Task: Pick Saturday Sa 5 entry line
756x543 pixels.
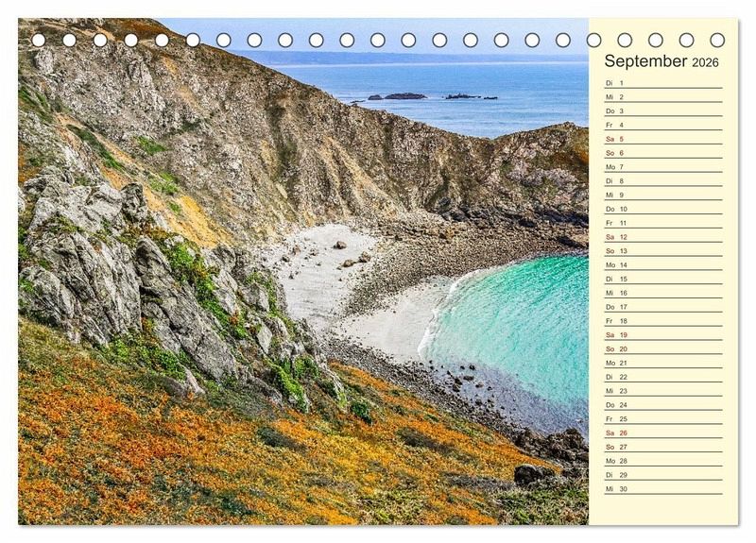Action: 662,139
